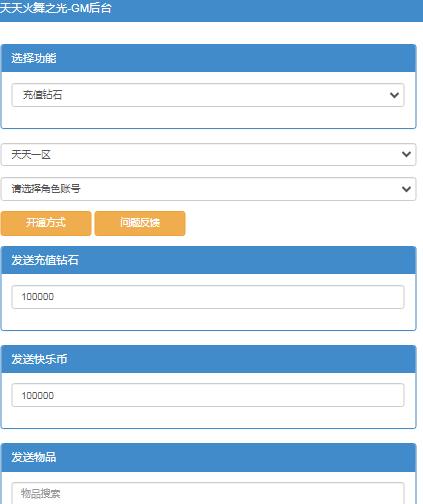Click empty space on blue title bar

[x=267, y=10]
